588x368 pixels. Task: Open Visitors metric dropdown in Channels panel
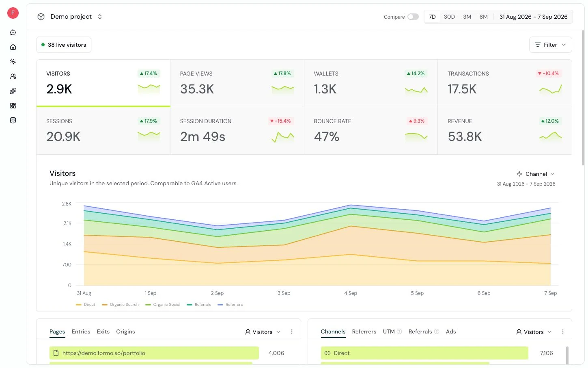pos(534,332)
